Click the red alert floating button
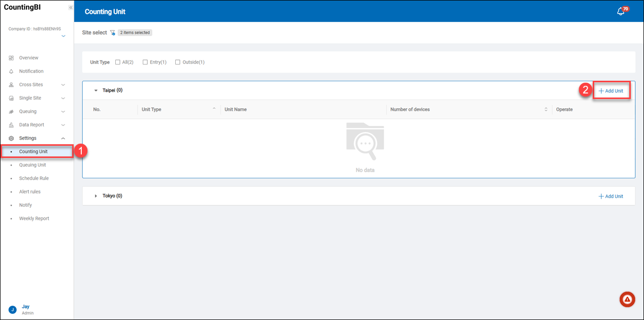644x320 pixels. pyautogui.click(x=627, y=300)
